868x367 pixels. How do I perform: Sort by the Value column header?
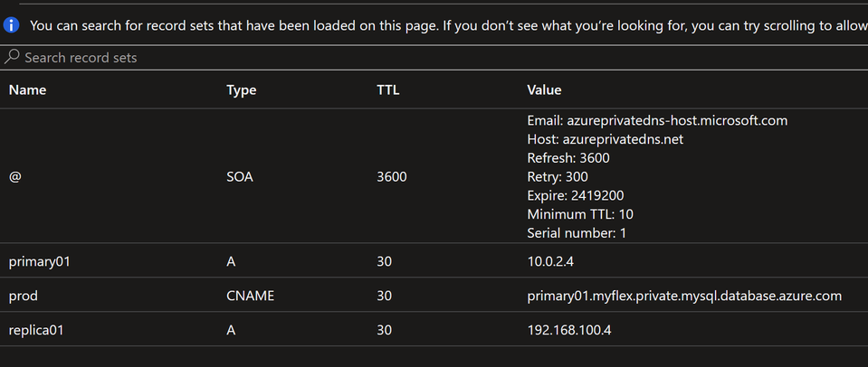coord(544,90)
